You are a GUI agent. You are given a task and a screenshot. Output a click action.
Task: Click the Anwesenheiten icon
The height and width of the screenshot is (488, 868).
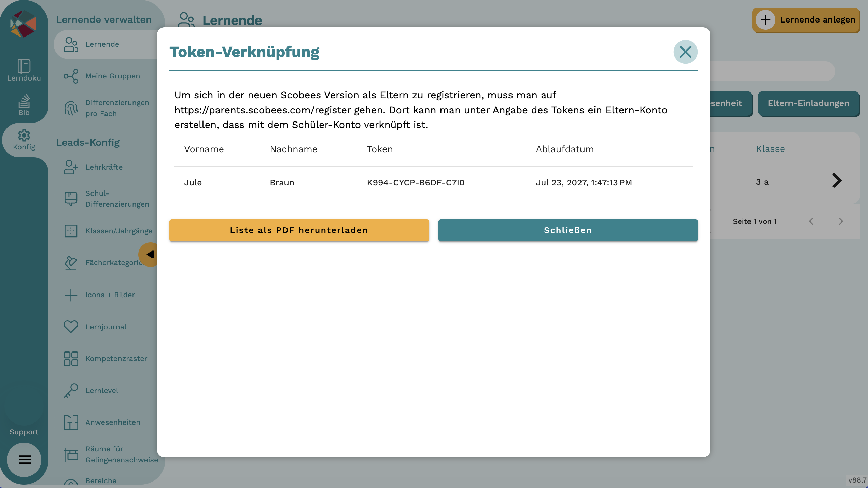71,422
